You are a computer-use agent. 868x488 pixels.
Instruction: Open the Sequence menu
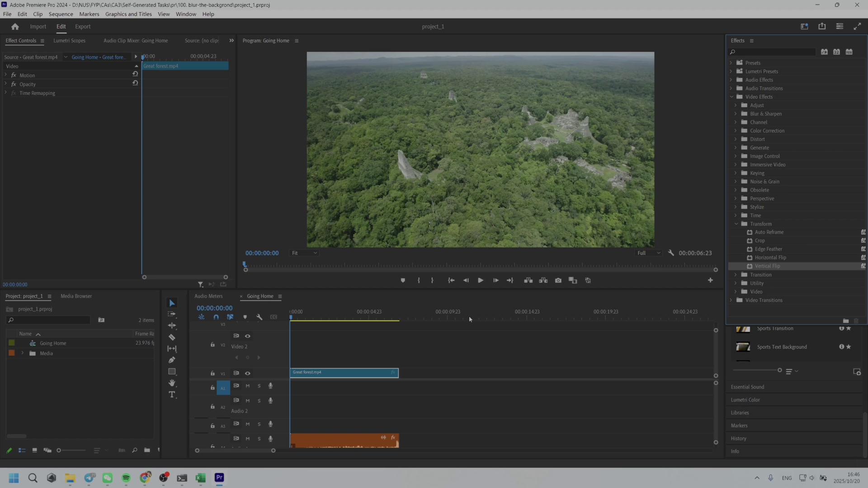[61, 14]
